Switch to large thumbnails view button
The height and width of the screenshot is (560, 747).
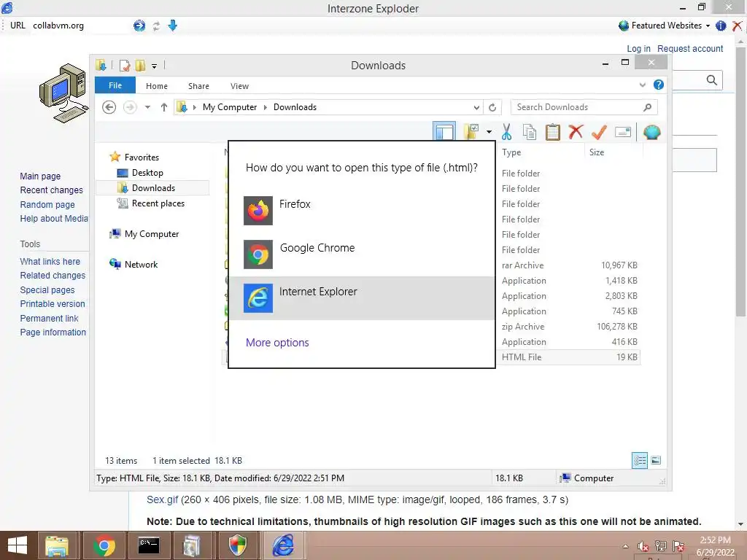pos(656,460)
